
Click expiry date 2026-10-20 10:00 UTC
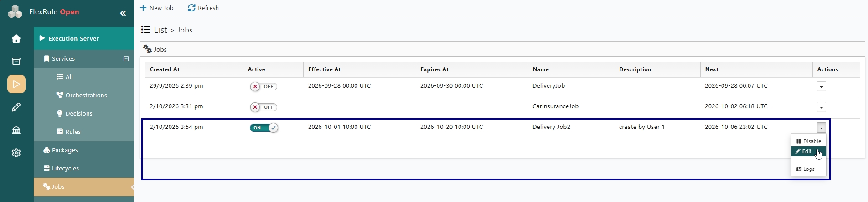pos(451,127)
